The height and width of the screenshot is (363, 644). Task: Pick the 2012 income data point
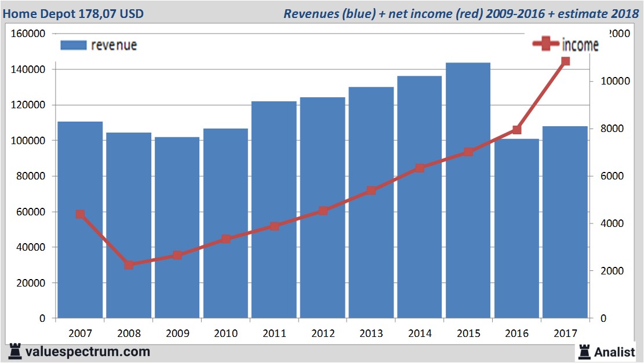pos(323,211)
